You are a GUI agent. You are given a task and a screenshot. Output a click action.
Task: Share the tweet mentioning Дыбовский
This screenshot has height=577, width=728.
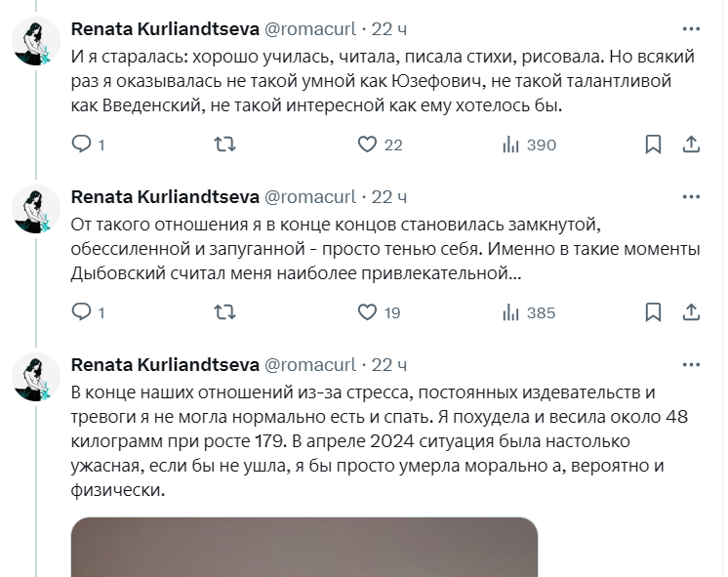691,311
